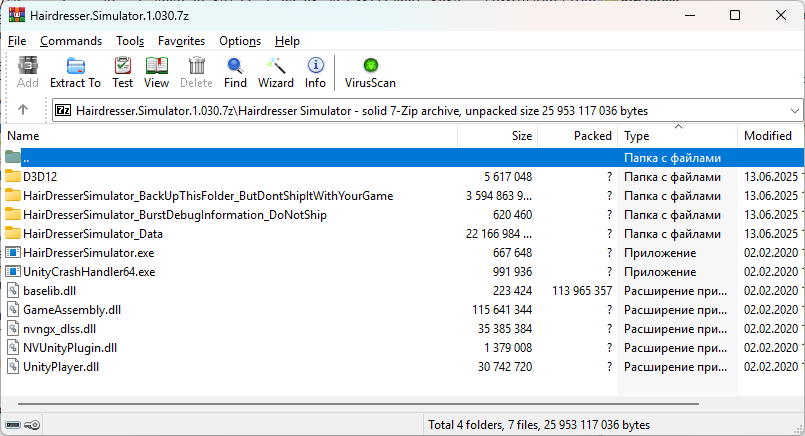Viewport: 805px width, 436px height.
Task: Select the HairDresserSimulator_Data folder name
Action: [x=93, y=234]
